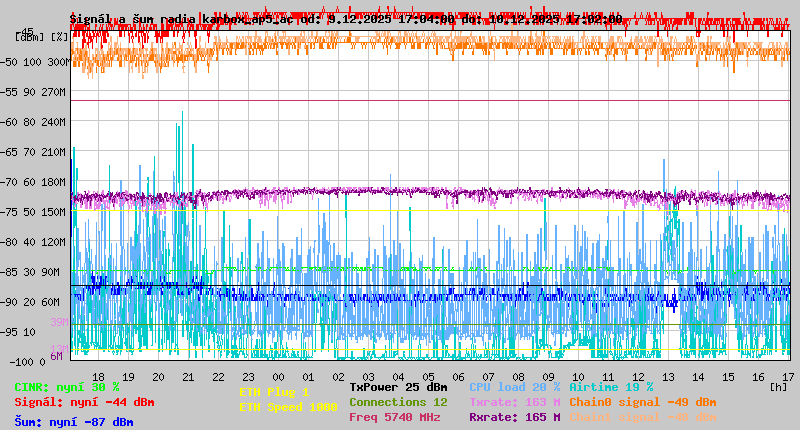
Task: Click the '300M' y-axis label
Action: coord(58,62)
